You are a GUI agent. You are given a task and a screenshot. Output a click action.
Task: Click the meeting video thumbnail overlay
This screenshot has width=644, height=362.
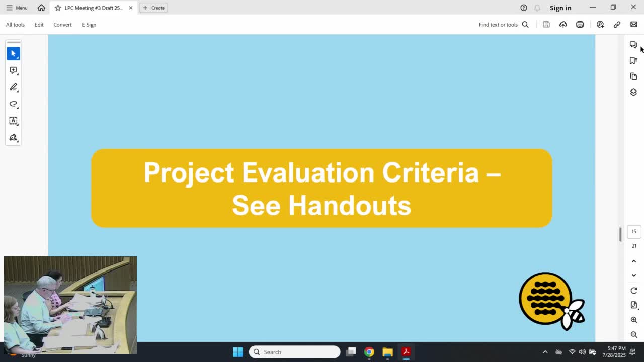pyautogui.click(x=70, y=305)
